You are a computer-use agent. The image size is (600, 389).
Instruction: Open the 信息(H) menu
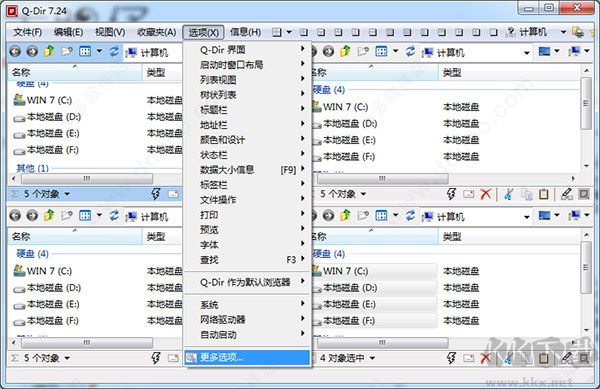point(245,32)
